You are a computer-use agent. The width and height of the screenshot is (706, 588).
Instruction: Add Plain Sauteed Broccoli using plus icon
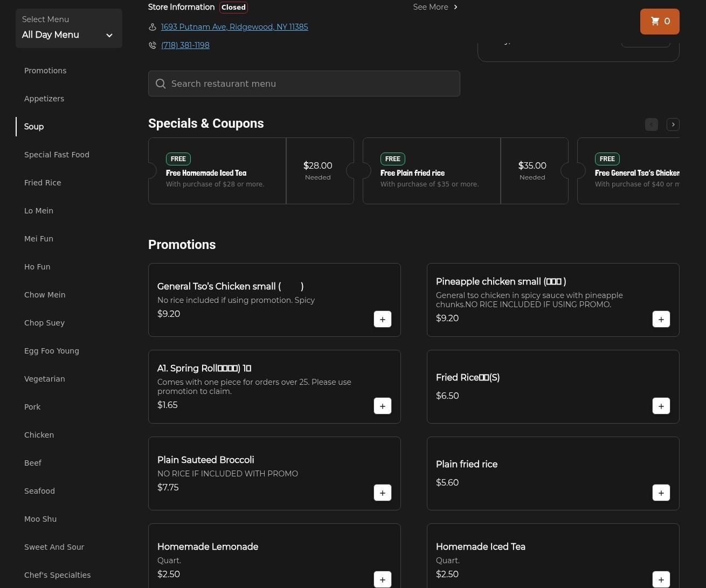[x=383, y=493]
